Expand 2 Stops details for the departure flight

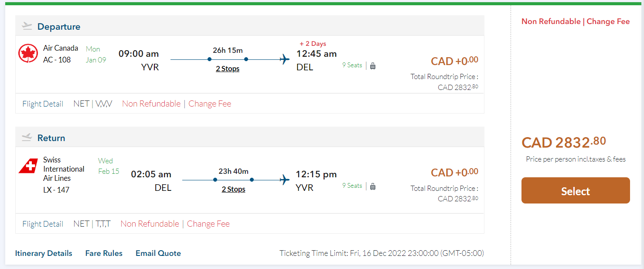[x=228, y=69]
